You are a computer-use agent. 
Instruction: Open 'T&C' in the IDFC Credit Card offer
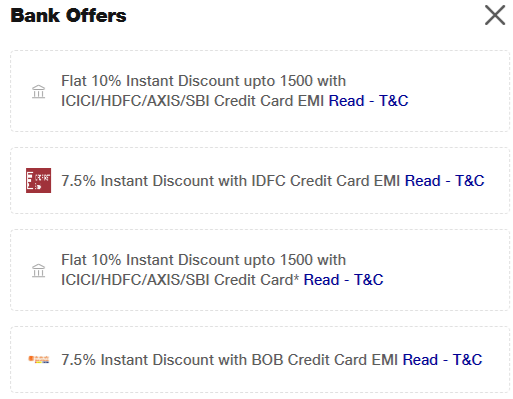point(470,181)
